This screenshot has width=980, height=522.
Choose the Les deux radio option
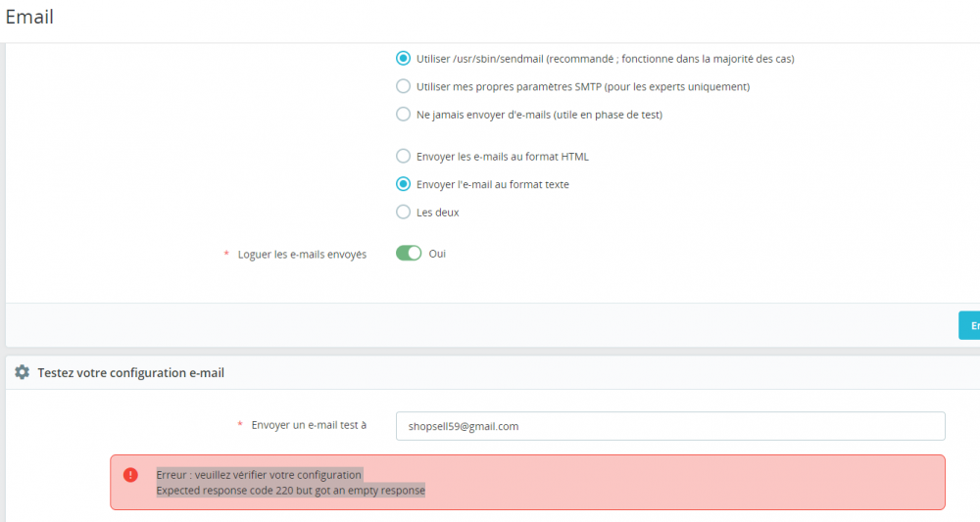coord(403,213)
